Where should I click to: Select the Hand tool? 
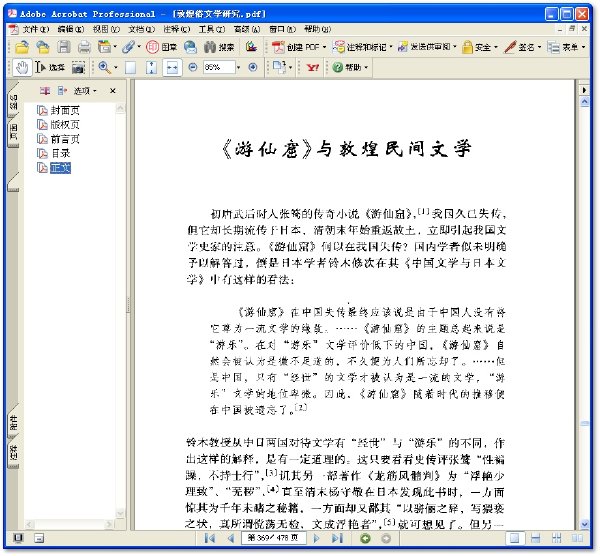click(x=22, y=68)
